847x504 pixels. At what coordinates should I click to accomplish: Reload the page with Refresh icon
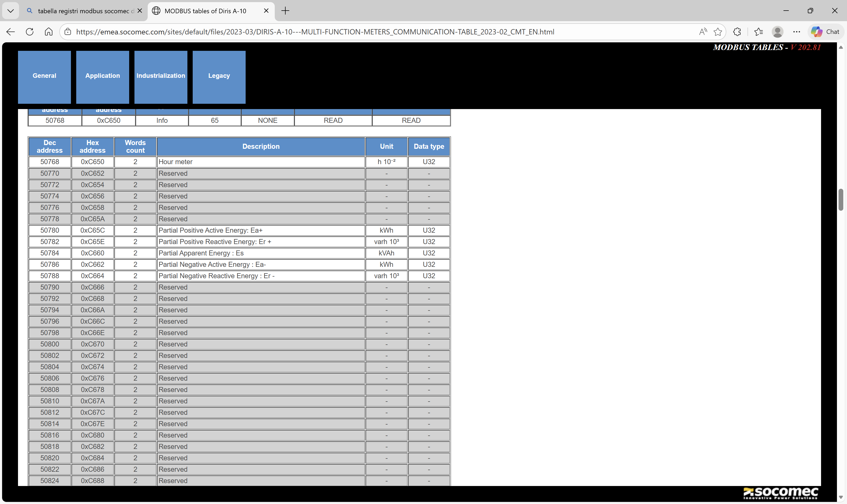click(x=30, y=31)
